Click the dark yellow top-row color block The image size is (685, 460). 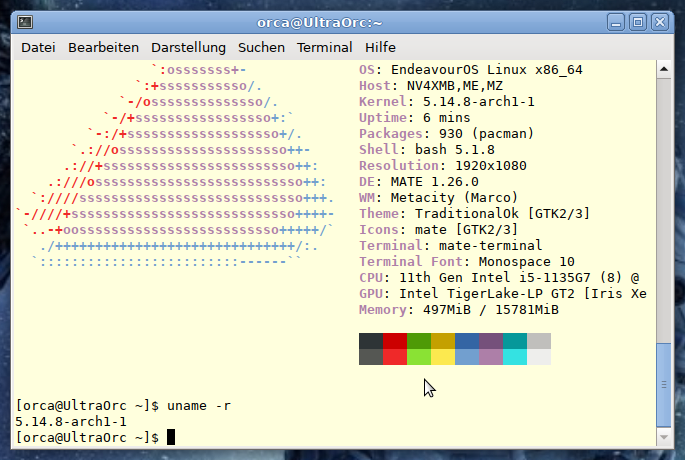click(x=443, y=341)
